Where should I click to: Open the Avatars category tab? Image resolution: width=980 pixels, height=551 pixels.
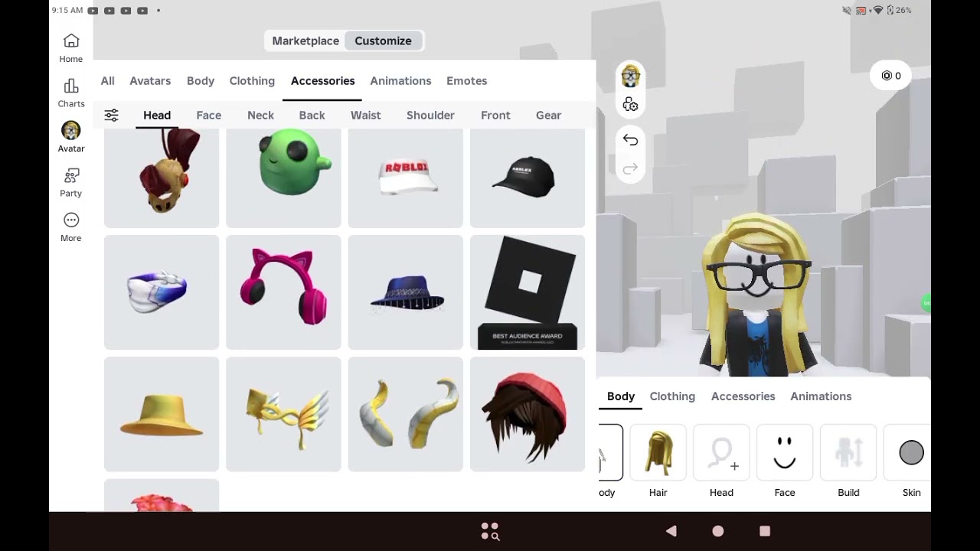coord(150,81)
